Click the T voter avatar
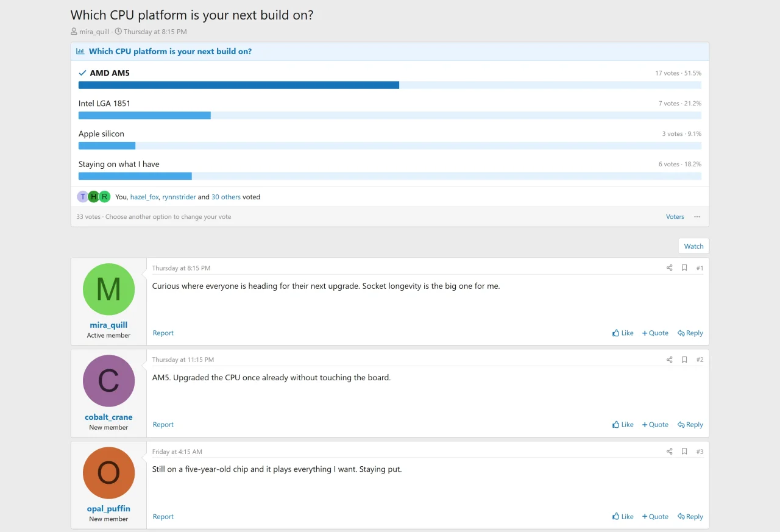 82,197
